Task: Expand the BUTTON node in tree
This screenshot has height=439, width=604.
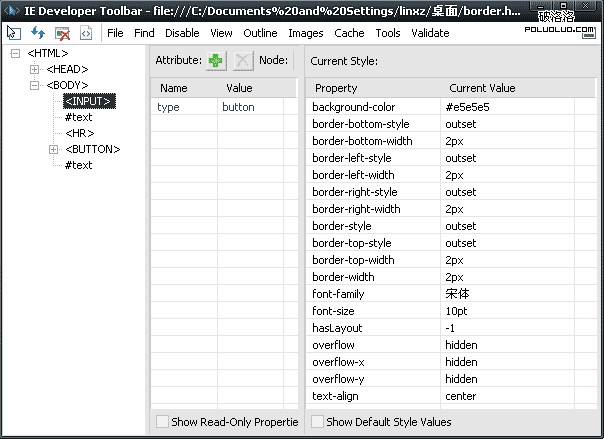Action: (x=54, y=150)
